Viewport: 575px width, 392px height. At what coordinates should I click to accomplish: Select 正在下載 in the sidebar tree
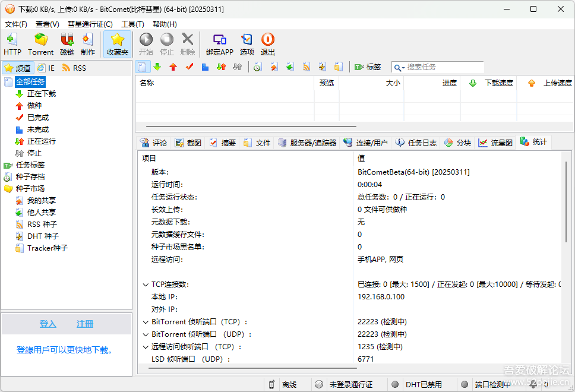click(x=42, y=94)
